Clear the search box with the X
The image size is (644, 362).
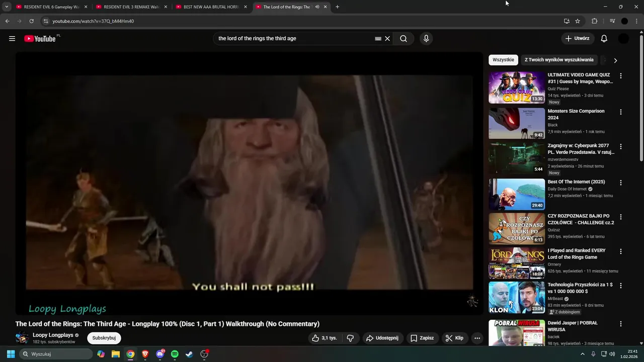[x=387, y=39]
